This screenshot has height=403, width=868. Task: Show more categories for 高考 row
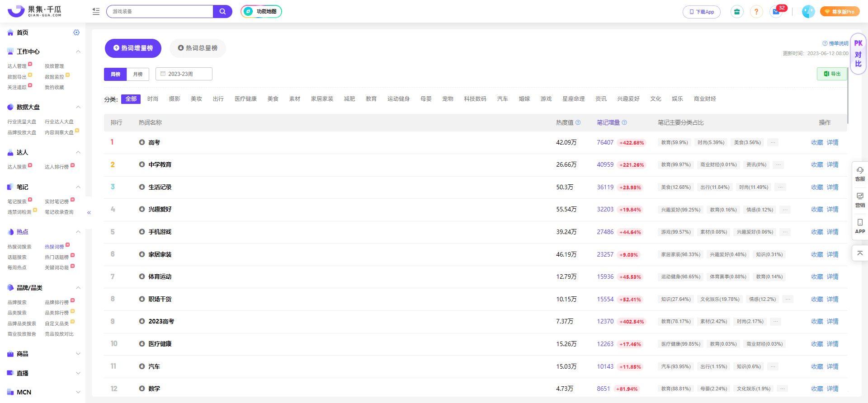tap(773, 143)
